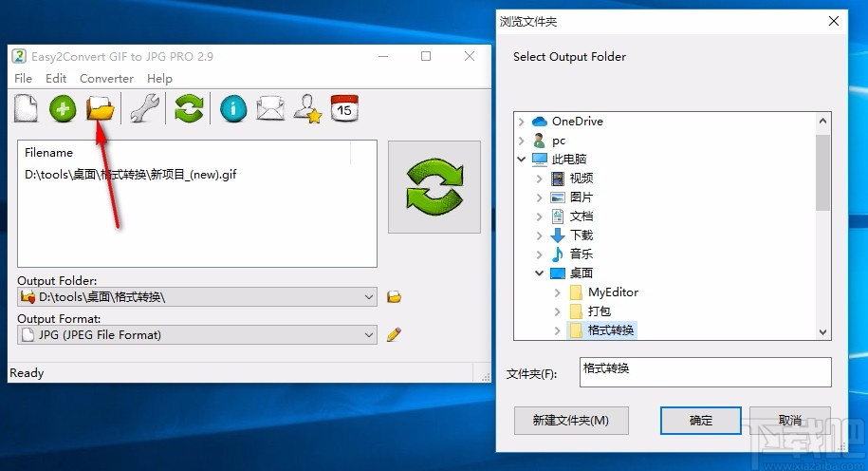Open the Converter menu
The width and height of the screenshot is (868, 471).
pos(107,79)
